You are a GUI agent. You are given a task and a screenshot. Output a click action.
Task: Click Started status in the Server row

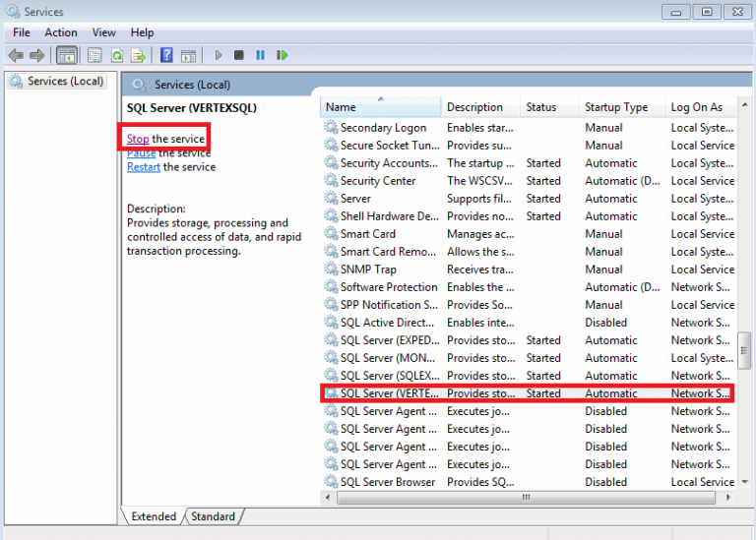[x=543, y=199]
